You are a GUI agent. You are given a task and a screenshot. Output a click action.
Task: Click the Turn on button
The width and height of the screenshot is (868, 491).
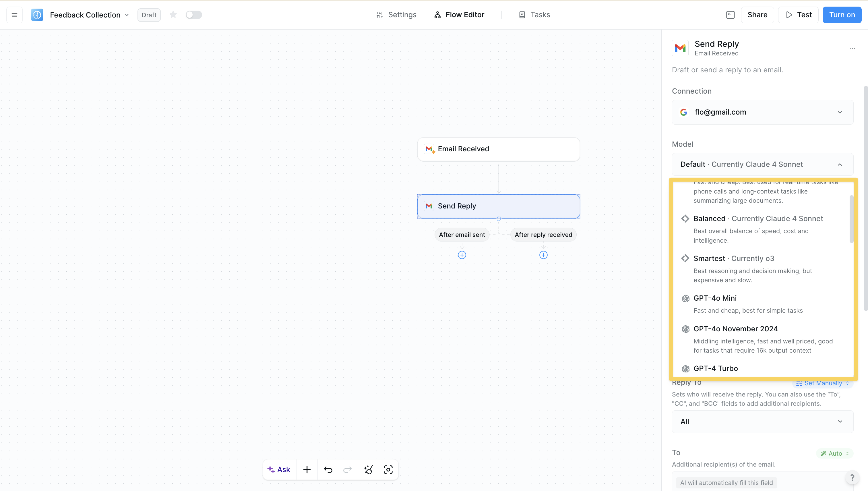click(x=842, y=15)
